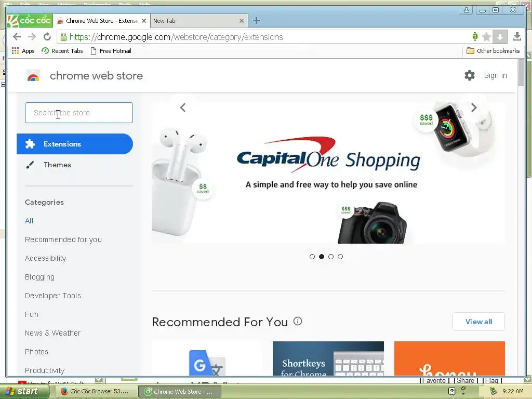The width and height of the screenshot is (532, 399).
Task: Click the Favorite button in background window
Action: (x=434, y=381)
